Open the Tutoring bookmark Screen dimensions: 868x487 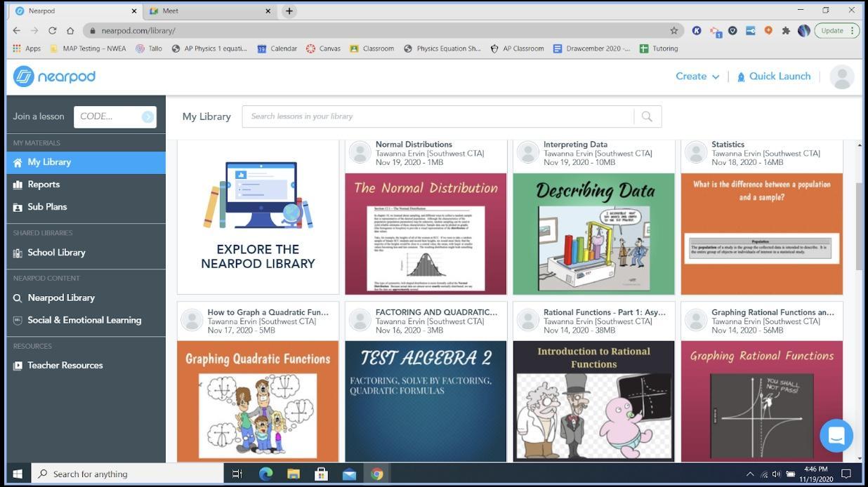pos(659,48)
